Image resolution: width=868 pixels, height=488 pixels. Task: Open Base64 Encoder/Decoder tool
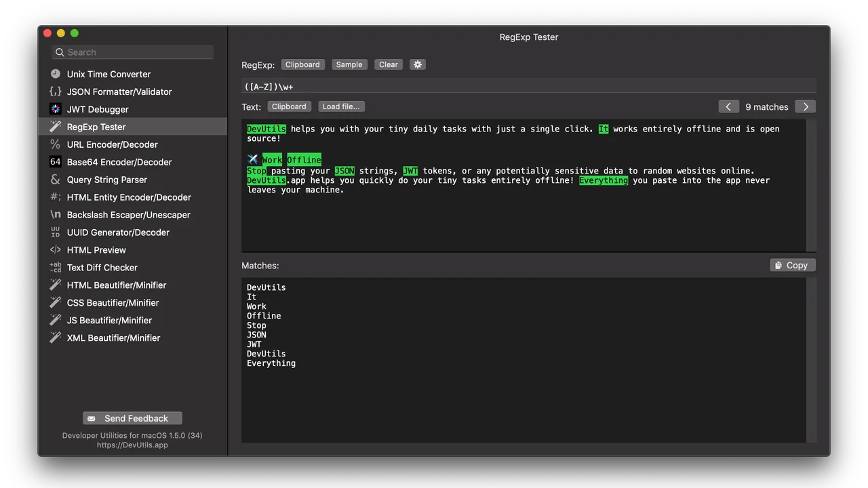point(132,162)
